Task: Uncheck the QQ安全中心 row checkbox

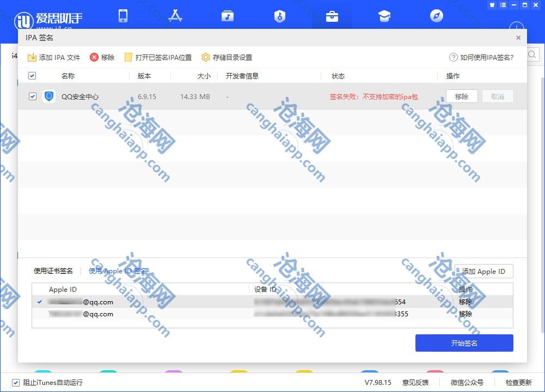Action: (x=32, y=96)
